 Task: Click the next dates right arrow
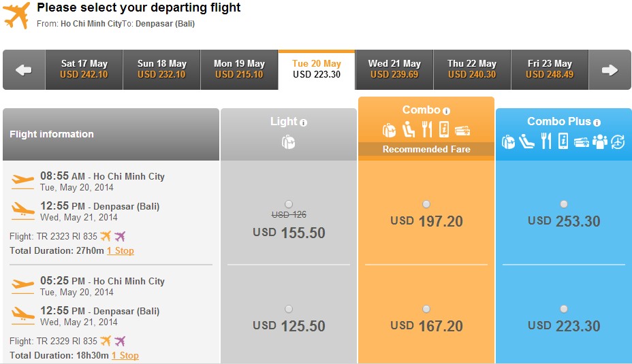[x=610, y=69]
